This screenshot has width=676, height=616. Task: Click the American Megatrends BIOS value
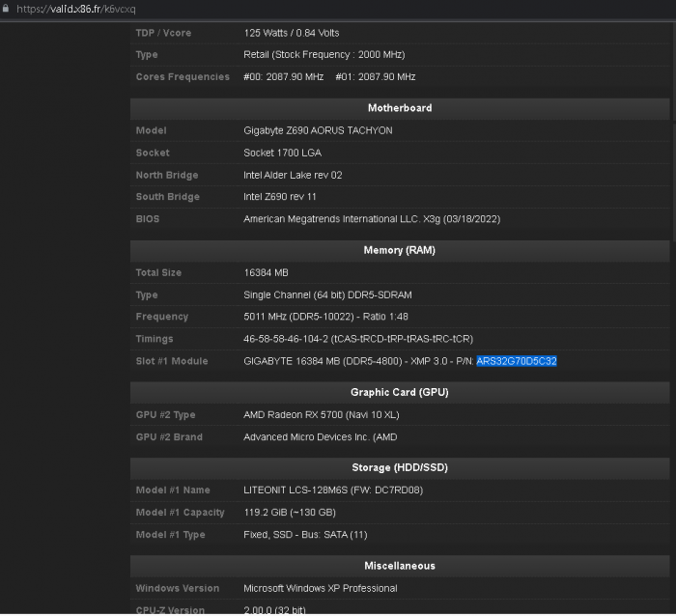click(x=372, y=219)
